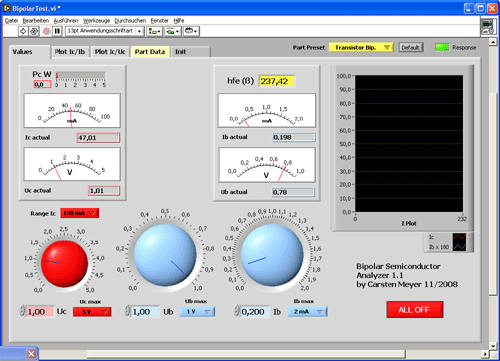Open the Ub max 1 V dropdown

point(197,312)
